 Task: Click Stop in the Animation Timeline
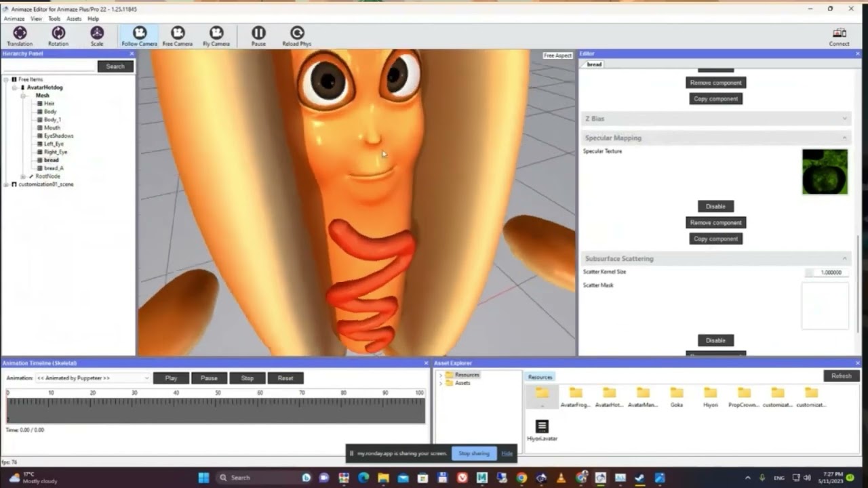point(248,378)
